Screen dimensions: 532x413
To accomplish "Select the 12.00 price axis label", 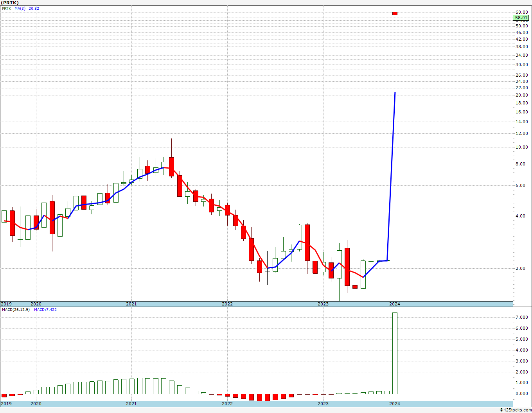I will (522, 133).
